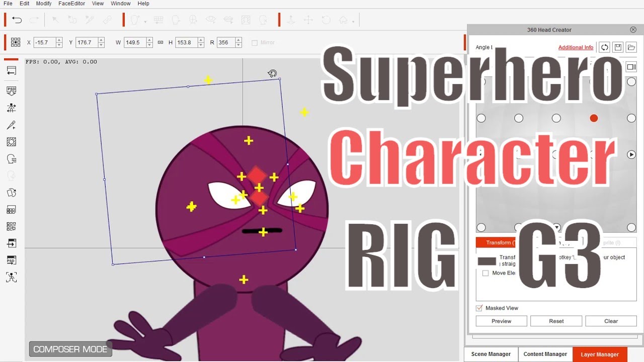Image resolution: width=644 pixels, height=362 pixels.
Task: Select the bottom-left corner angle point
Action: point(481,228)
